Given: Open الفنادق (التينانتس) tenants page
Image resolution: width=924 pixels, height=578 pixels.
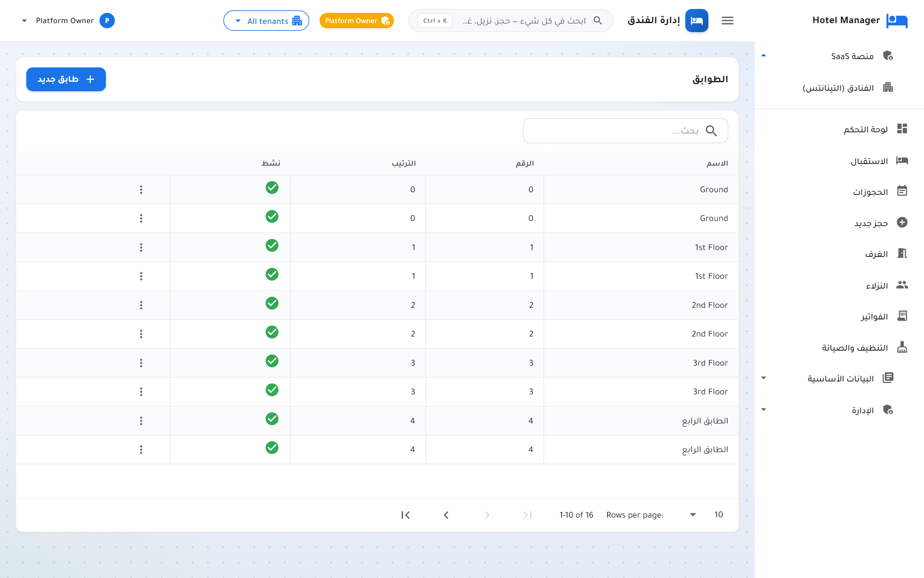Looking at the screenshot, I should (839, 88).
